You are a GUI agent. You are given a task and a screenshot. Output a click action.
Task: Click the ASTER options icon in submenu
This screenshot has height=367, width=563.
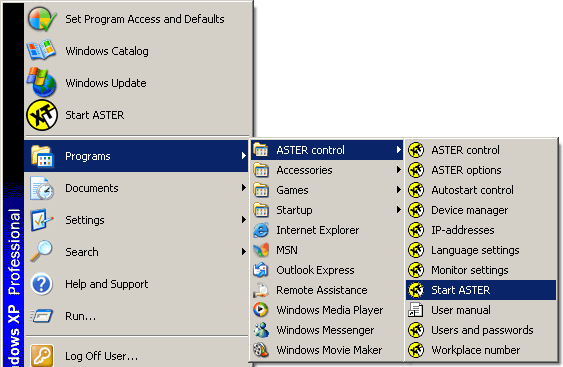(x=416, y=170)
